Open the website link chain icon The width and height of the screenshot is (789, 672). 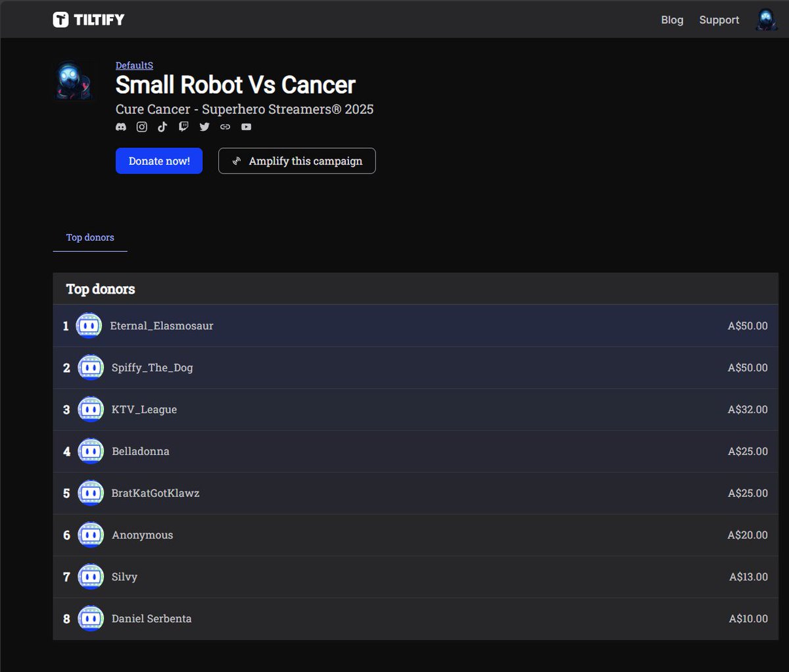click(x=226, y=127)
